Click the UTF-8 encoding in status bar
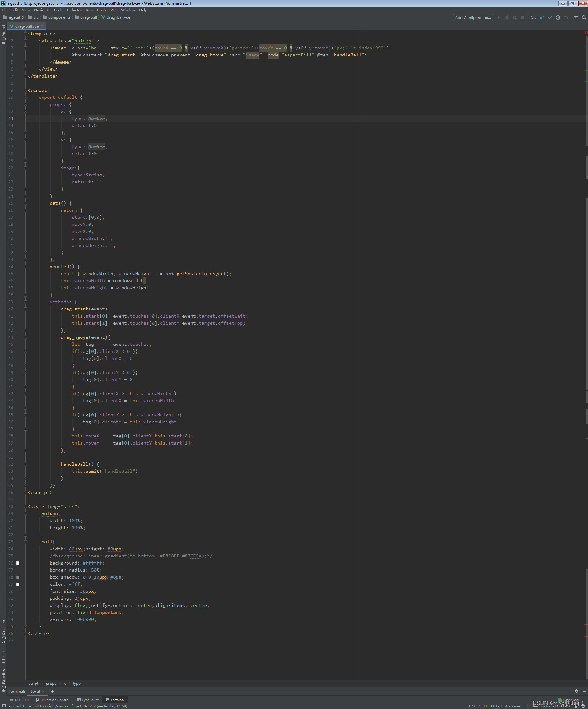Viewport: 588px width, 709px height. click(x=496, y=706)
